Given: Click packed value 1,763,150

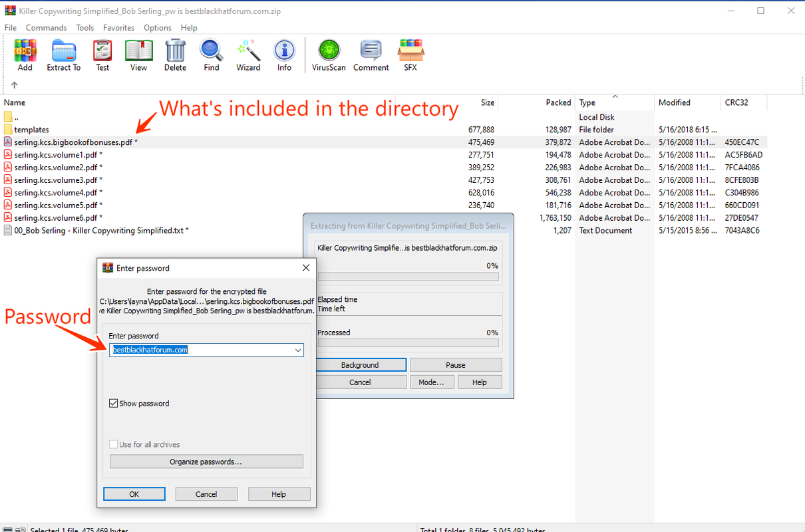Looking at the screenshot, I should [x=555, y=218].
